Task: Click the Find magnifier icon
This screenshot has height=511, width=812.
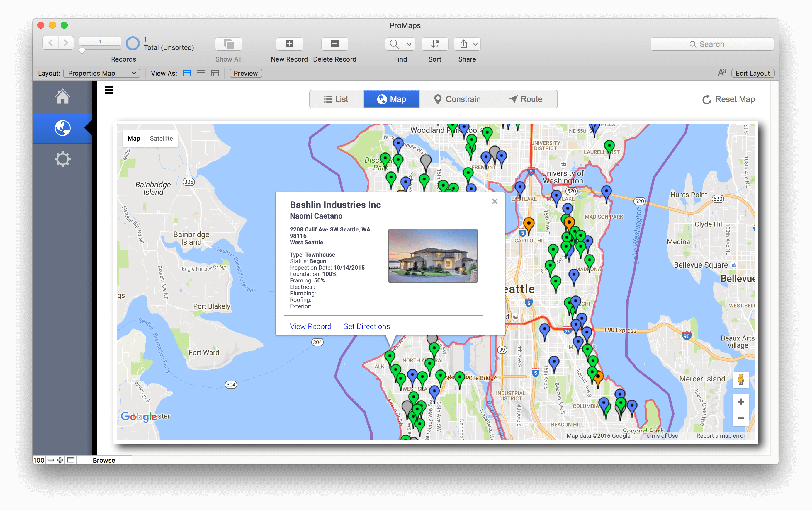Action: pyautogui.click(x=394, y=44)
